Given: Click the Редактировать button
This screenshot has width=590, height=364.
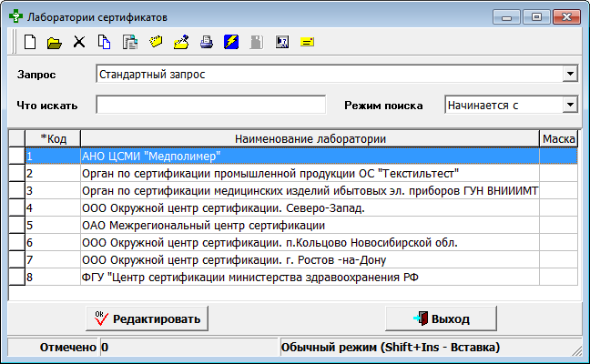Looking at the screenshot, I should click(x=147, y=318).
